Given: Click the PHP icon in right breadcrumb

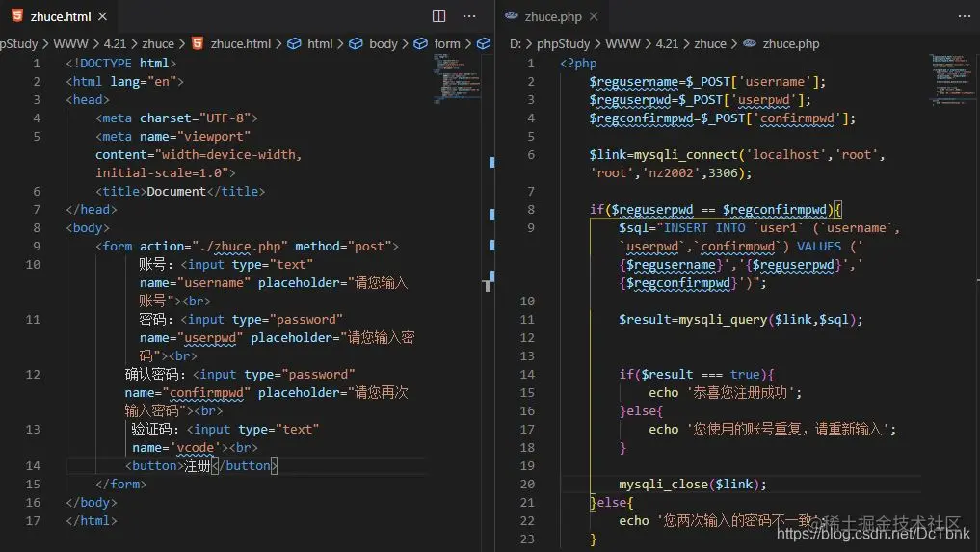Looking at the screenshot, I should click(750, 43).
